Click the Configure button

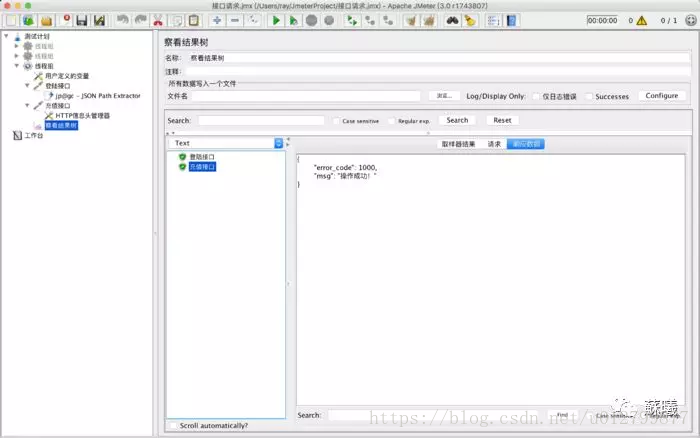(662, 96)
